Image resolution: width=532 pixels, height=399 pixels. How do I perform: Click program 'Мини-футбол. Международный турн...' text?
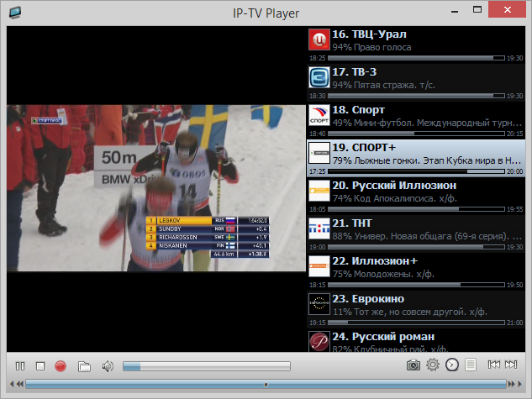(438, 123)
